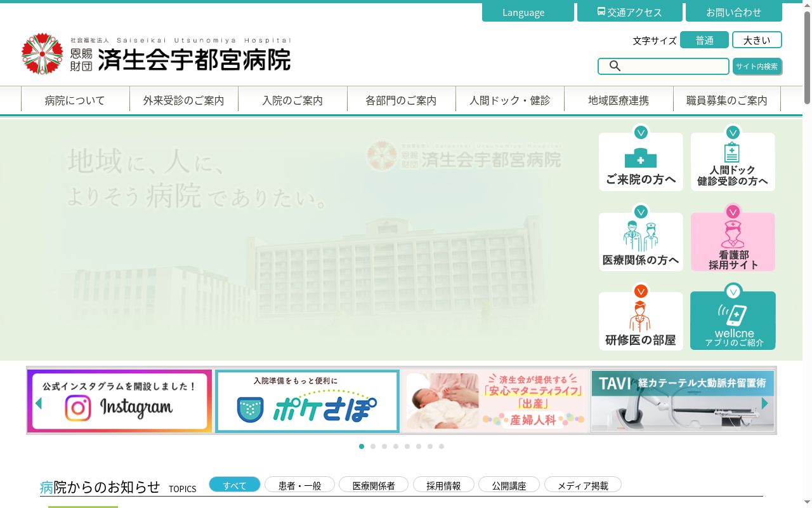Select the last carousel dot
Viewport: 812px width, 508px height.
point(442,446)
